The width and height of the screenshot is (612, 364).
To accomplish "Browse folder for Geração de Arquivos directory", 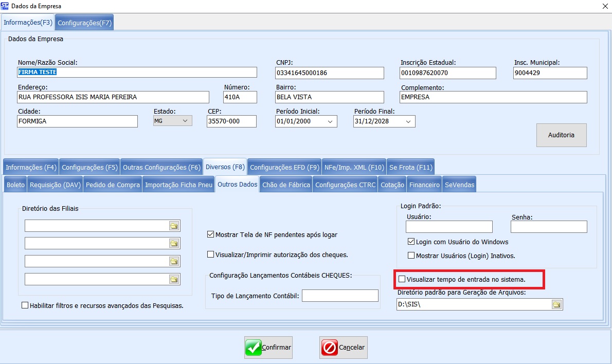I will 556,304.
